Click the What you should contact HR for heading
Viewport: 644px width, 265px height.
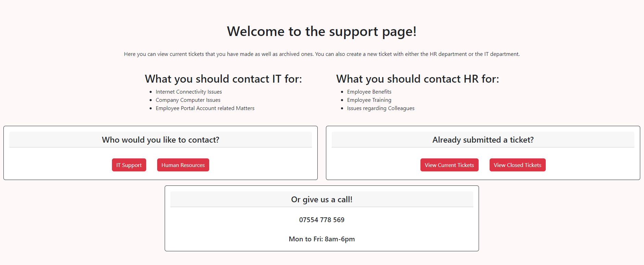(417, 79)
